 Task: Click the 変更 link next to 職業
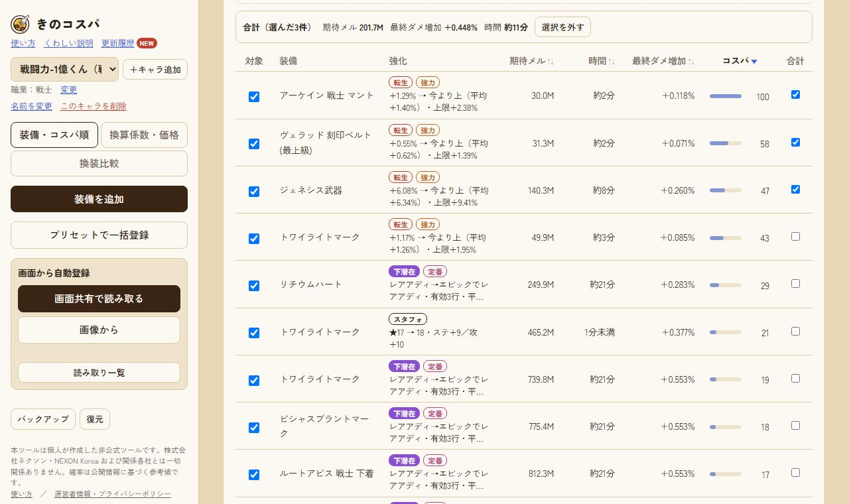point(69,90)
